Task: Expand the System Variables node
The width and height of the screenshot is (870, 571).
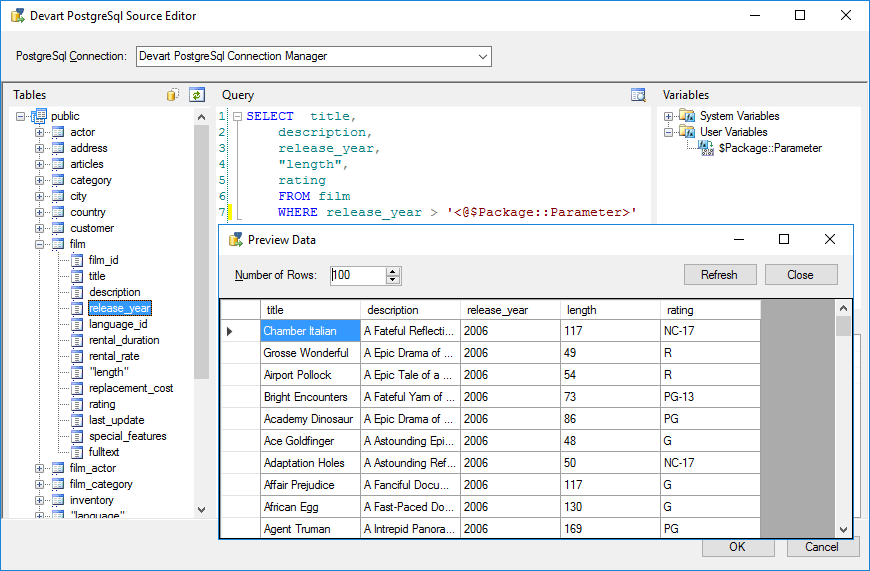Action: pyautogui.click(x=669, y=116)
